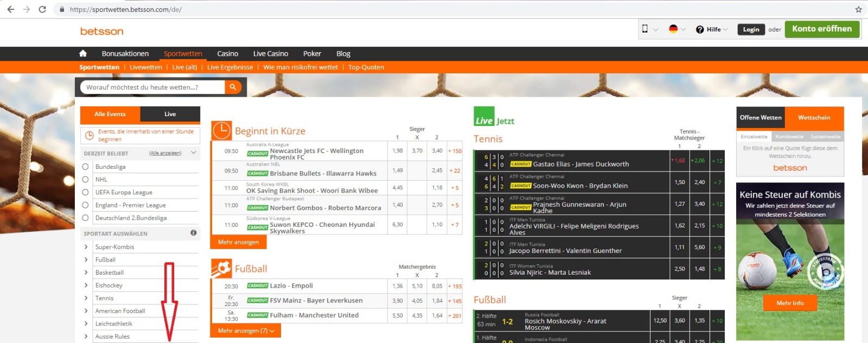Viewport: 868px width, 343px height.
Task: Switch to the Alle Events tab
Action: [x=110, y=114]
